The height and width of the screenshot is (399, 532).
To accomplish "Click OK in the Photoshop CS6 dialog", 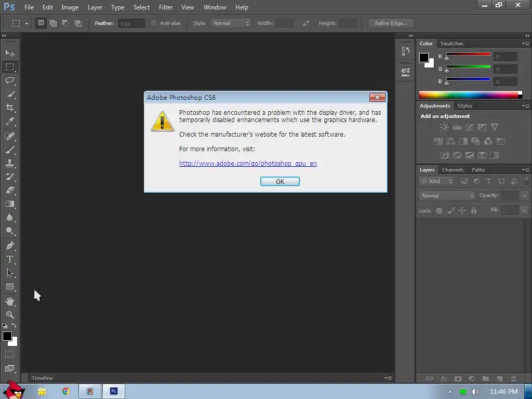I will 280,181.
